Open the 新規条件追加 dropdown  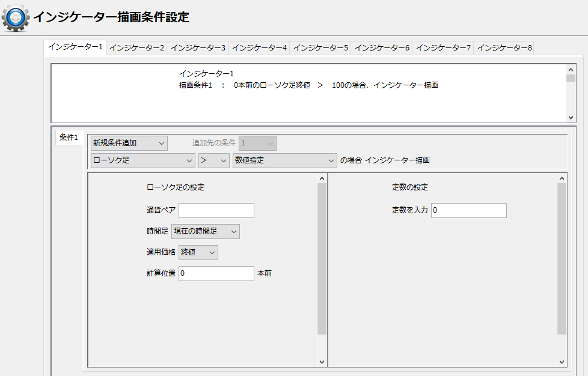[129, 143]
